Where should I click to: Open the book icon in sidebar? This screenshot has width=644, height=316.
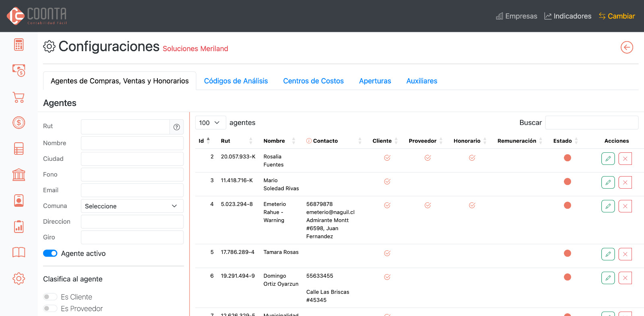pyautogui.click(x=19, y=252)
